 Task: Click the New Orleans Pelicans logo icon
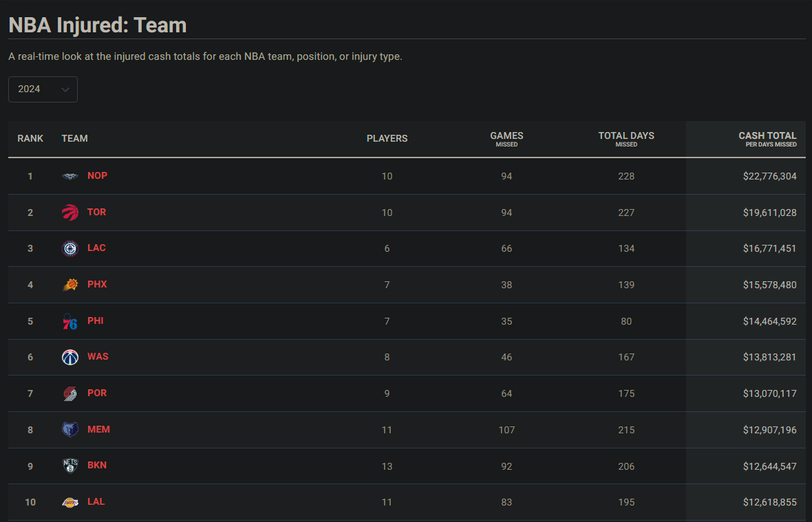(70, 176)
